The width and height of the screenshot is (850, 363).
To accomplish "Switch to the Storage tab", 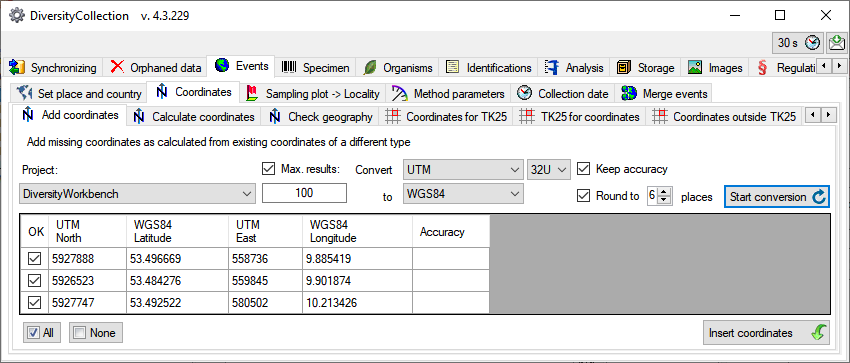I will (x=646, y=68).
